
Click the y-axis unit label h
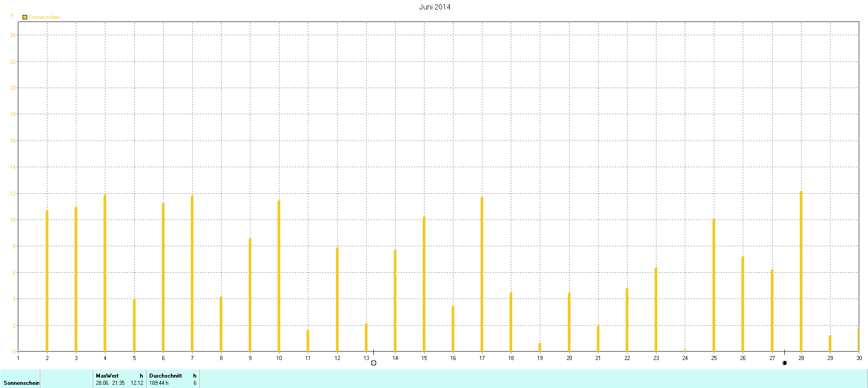(x=12, y=15)
